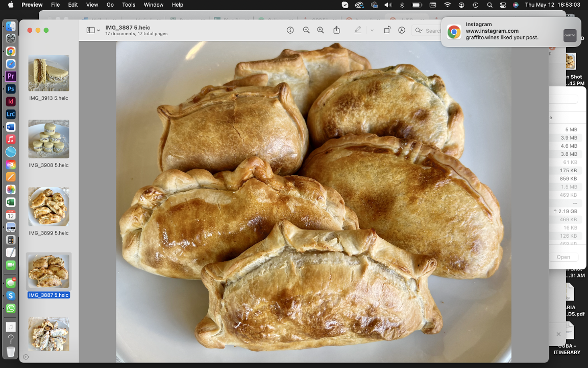
Task: Zoom in on the image
Action: [320, 30]
